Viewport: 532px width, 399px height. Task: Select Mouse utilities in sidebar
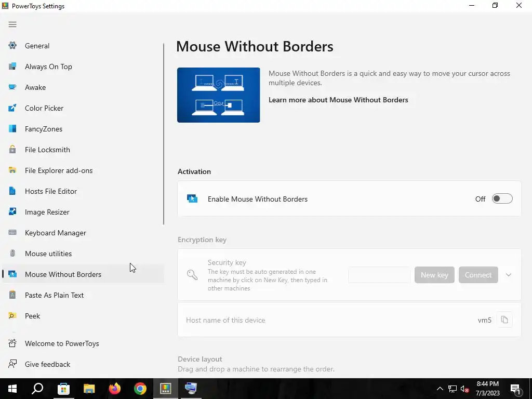click(83, 254)
